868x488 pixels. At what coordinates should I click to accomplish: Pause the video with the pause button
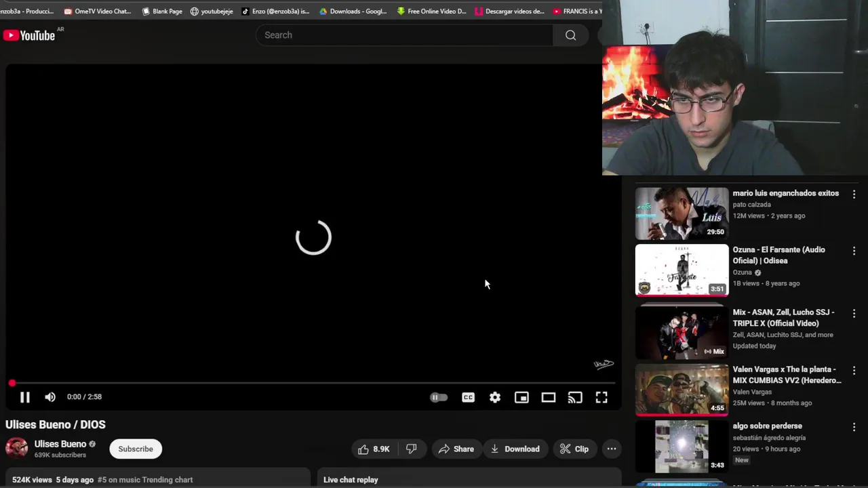pos(24,397)
